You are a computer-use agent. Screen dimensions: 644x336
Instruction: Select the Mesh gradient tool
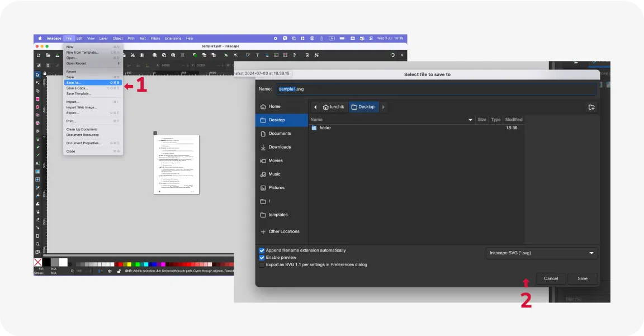click(37, 179)
